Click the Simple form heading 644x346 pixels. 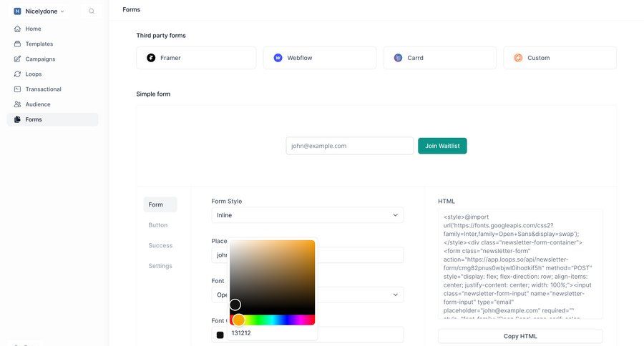click(153, 94)
